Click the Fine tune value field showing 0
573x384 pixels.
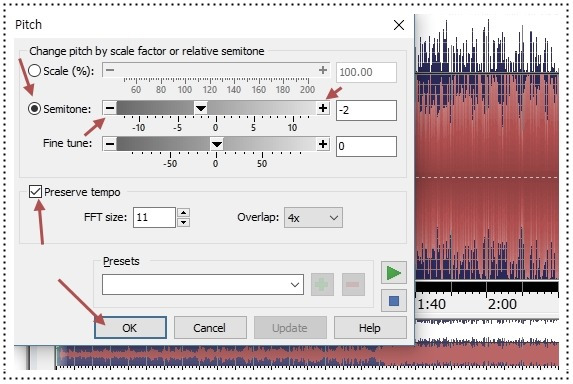366,146
